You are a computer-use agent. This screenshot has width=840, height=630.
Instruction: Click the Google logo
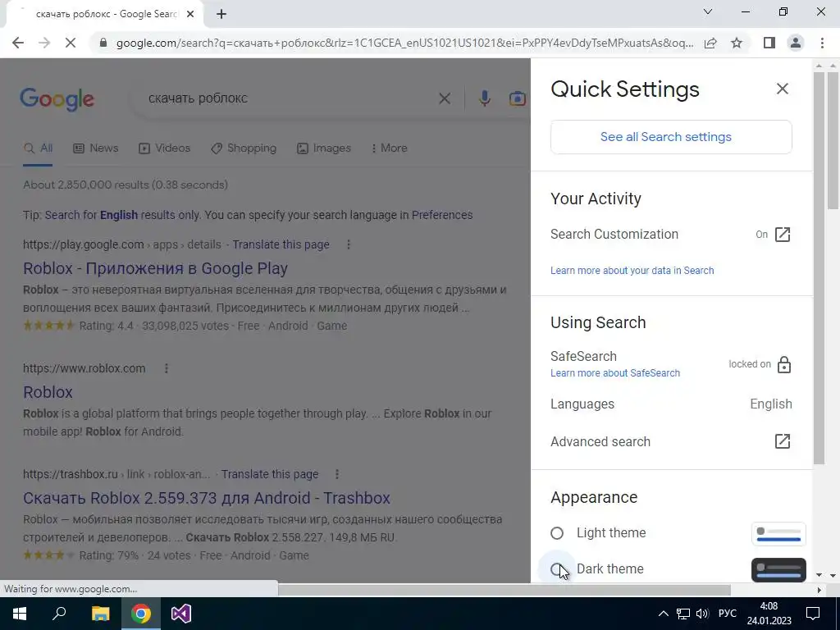point(57,99)
